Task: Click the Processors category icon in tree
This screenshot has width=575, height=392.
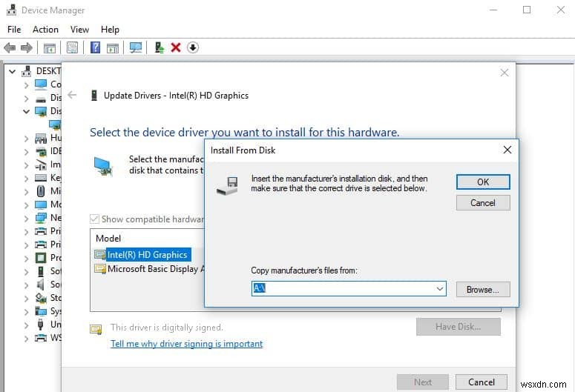Action: (41, 258)
